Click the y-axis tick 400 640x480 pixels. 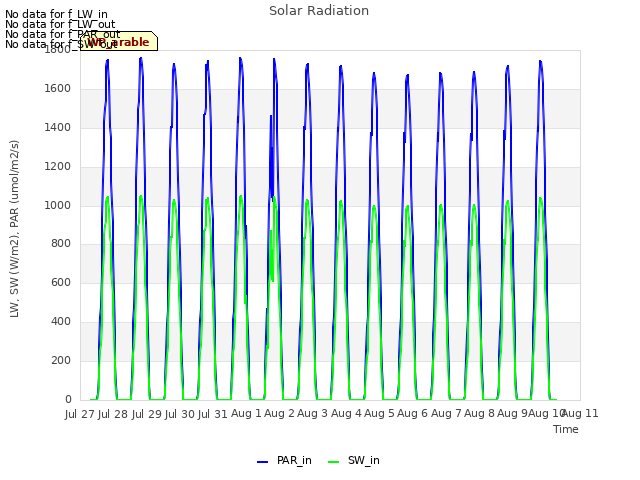(61, 322)
